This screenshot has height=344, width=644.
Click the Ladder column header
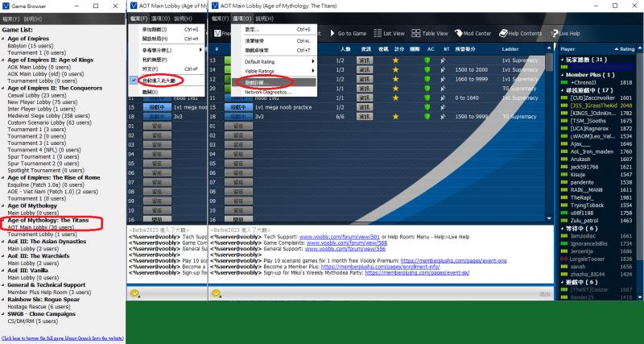510,49
